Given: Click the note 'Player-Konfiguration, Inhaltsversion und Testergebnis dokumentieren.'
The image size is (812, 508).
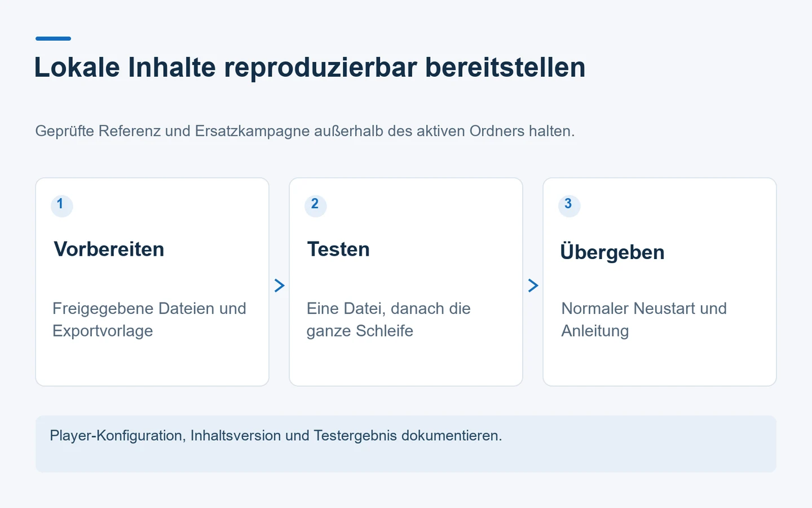Looking at the screenshot, I should click(276, 436).
